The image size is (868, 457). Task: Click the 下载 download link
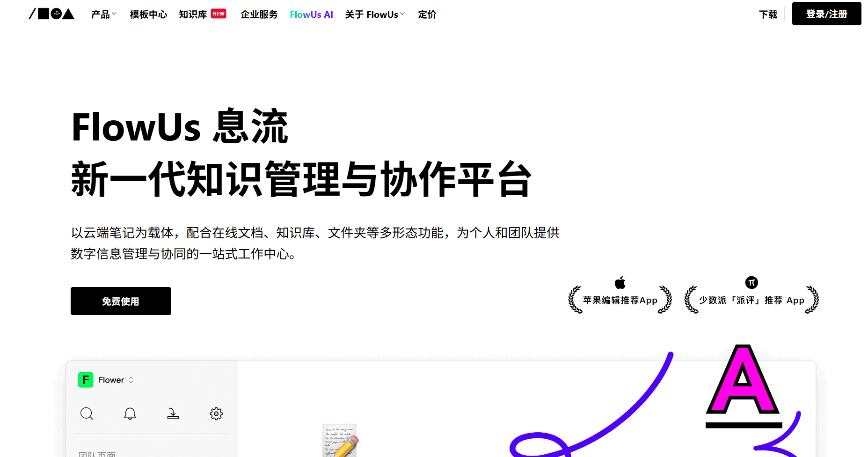pyautogui.click(x=768, y=15)
